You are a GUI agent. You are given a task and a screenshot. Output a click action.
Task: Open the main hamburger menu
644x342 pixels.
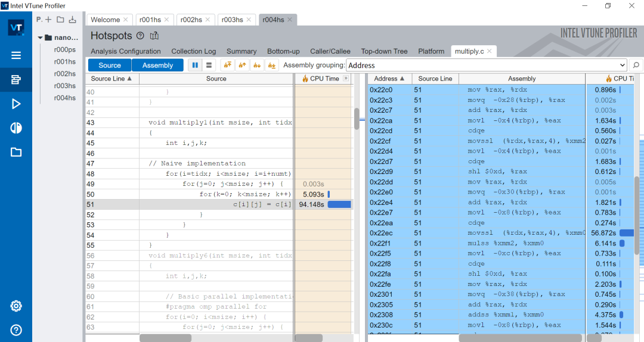(16, 55)
